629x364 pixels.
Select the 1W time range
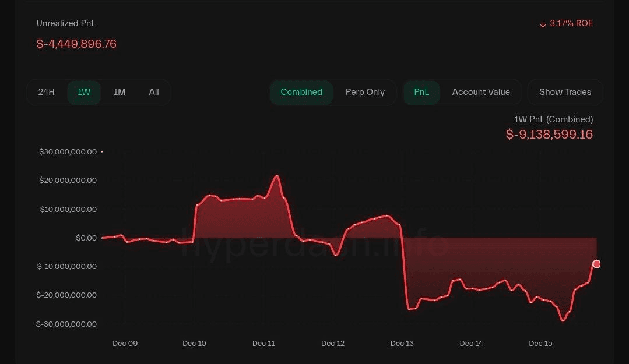point(84,92)
